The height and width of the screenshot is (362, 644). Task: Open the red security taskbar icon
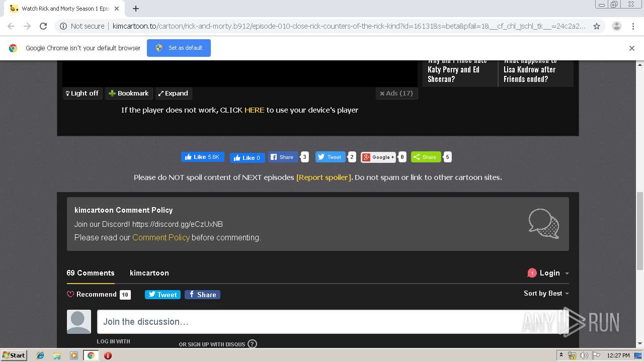tap(108, 355)
